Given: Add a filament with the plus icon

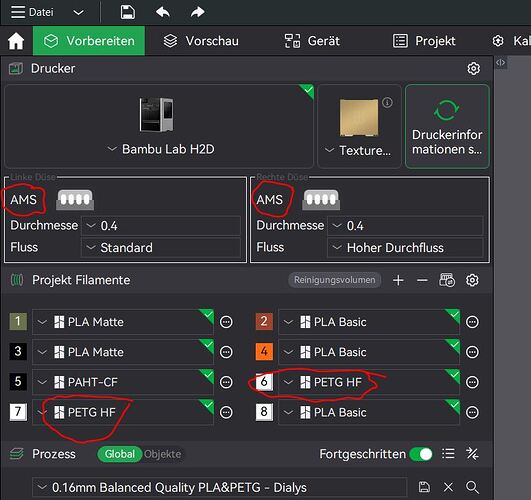Looking at the screenshot, I should [x=398, y=280].
